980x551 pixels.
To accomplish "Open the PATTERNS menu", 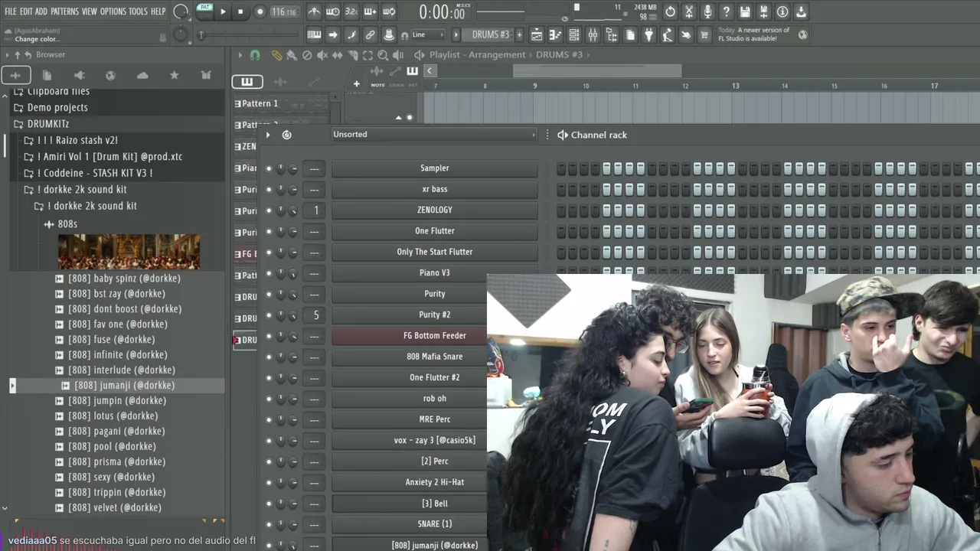I will pyautogui.click(x=64, y=11).
